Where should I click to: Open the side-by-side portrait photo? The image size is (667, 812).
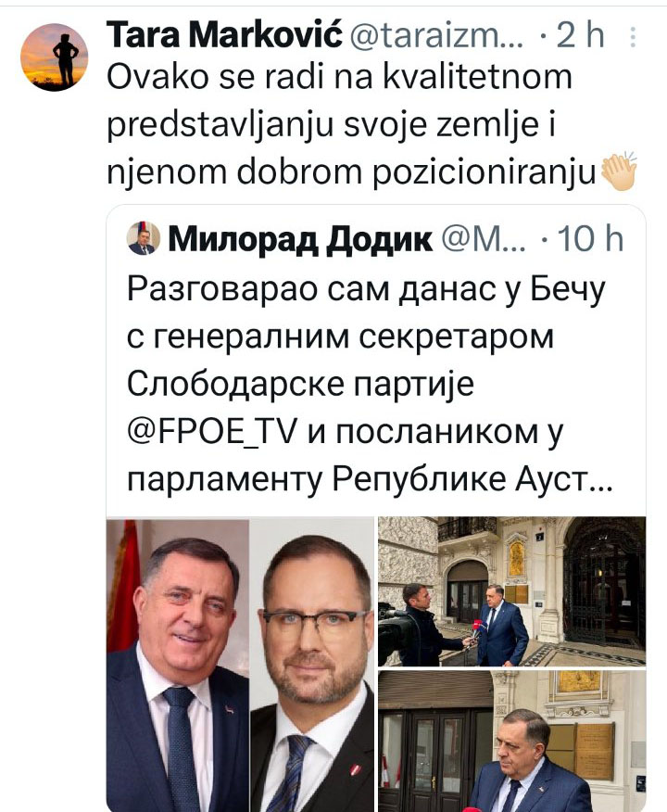(x=240, y=665)
